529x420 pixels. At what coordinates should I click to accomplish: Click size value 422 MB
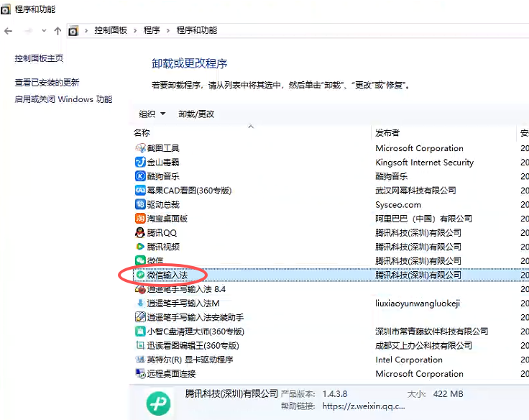(448, 393)
